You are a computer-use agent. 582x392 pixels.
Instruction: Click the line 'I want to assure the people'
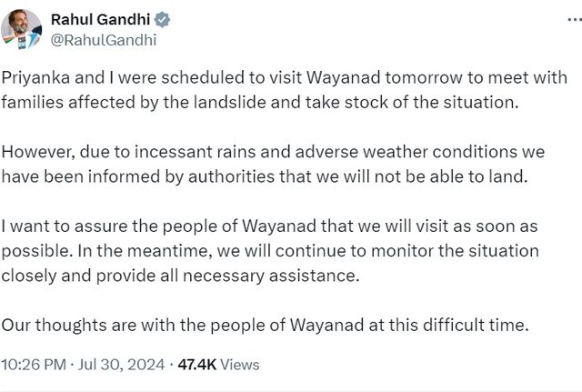[x=269, y=226]
